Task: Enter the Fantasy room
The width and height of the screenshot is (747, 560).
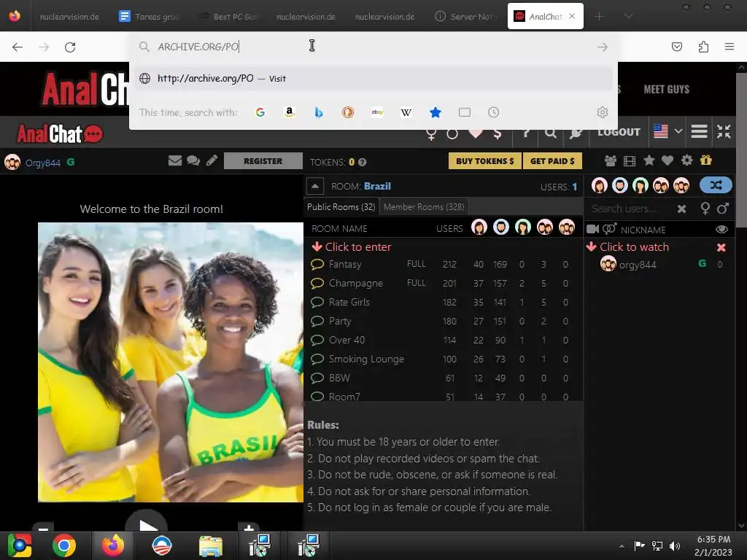Action: click(345, 264)
